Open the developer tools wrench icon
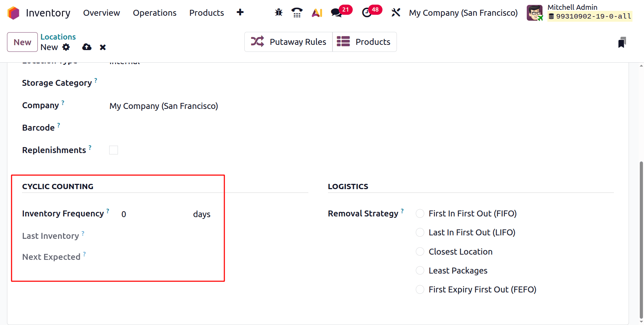The width and height of the screenshot is (644, 325). point(395,12)
